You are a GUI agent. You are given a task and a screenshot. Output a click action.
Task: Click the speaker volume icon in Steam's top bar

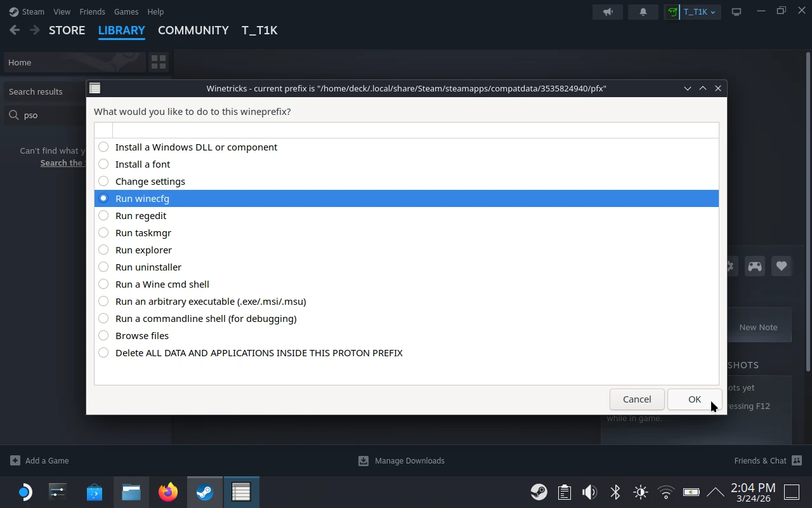point(606,11)
